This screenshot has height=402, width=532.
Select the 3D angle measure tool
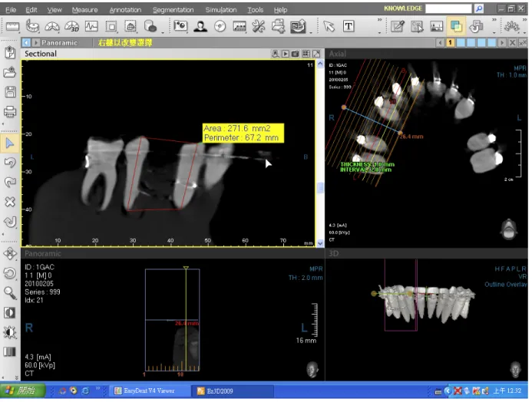[x=71, y=26]
